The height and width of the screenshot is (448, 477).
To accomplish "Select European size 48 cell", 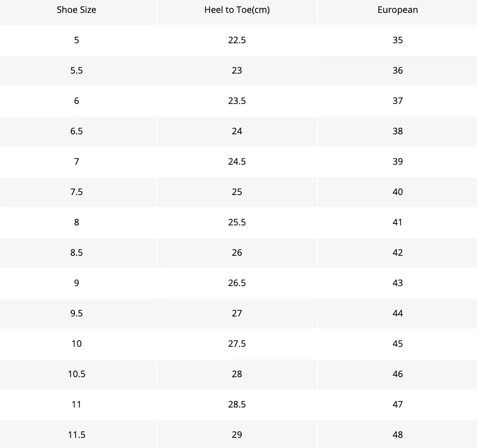I will point(397,435).
